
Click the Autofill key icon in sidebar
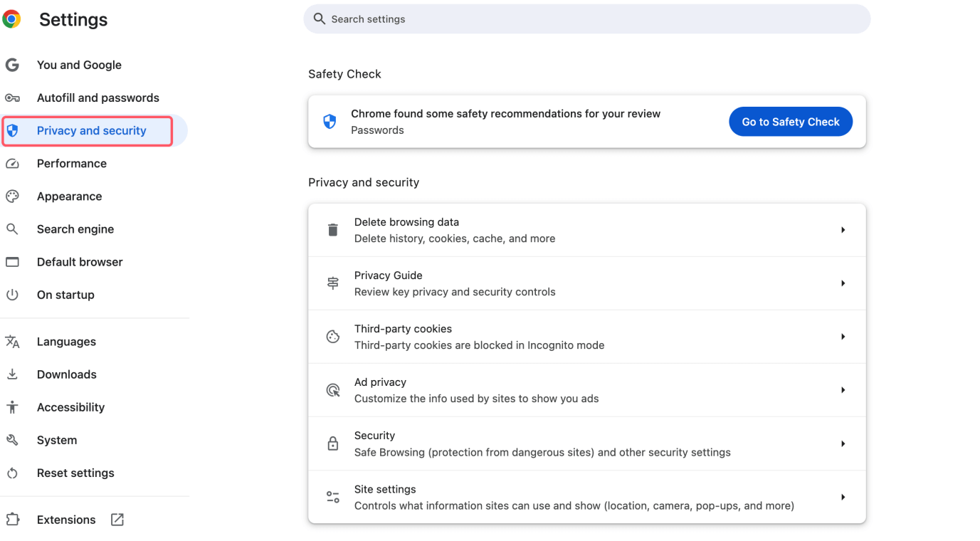point(13,98)
